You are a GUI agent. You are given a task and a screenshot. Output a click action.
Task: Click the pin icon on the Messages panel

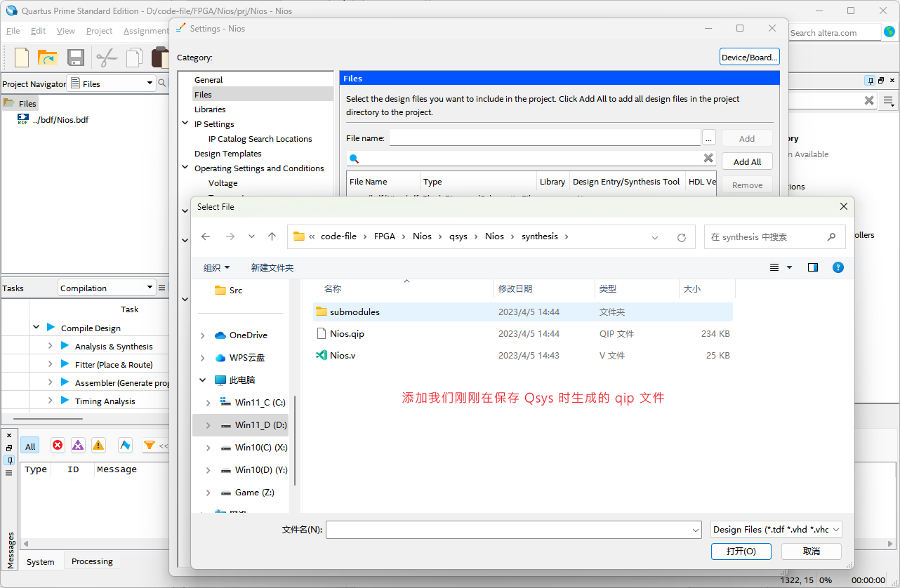(9, 460)
